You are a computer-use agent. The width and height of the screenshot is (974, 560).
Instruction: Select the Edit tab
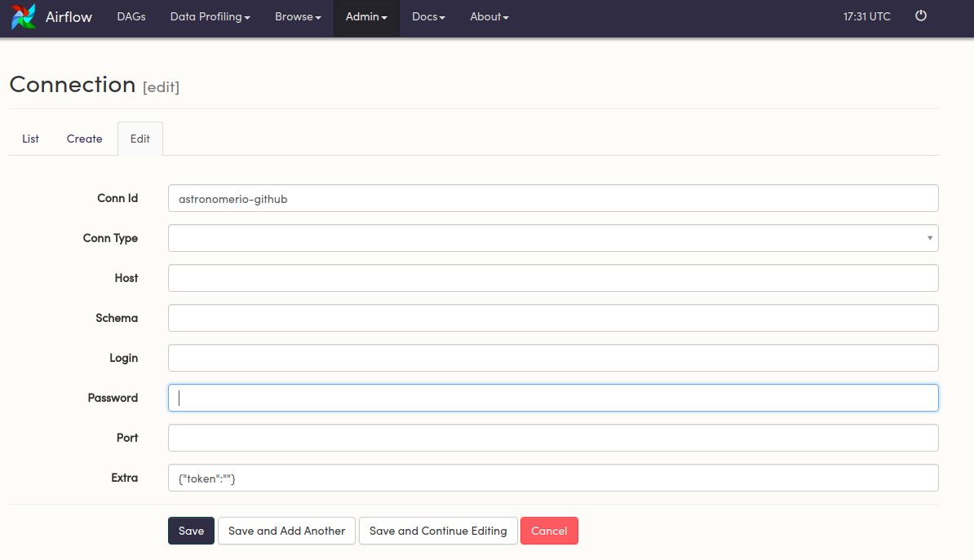tap(139, 139)
